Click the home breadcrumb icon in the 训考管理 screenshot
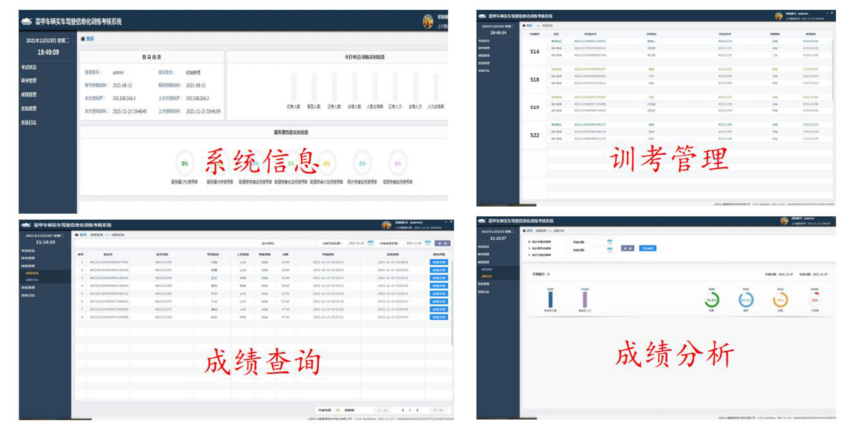Image resolution: width=860 pixels, height=430 pixels. tap(525, 26)
